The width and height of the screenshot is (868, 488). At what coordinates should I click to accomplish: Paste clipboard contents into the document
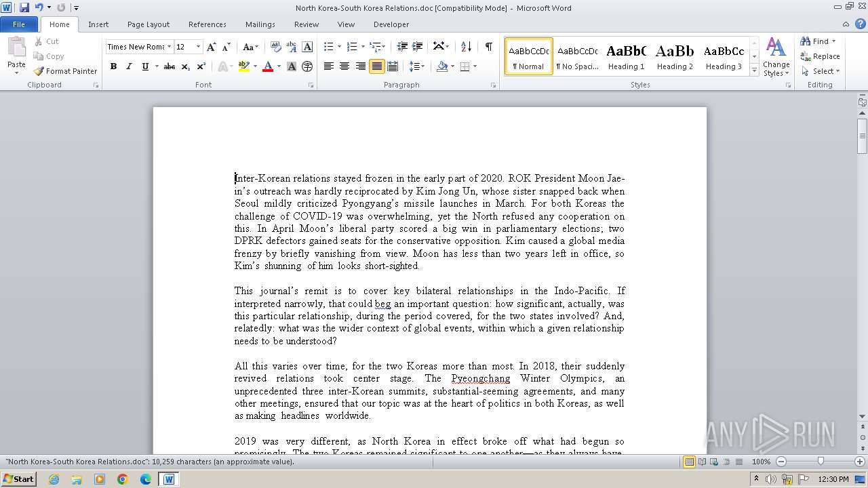(x=16, y=54)
